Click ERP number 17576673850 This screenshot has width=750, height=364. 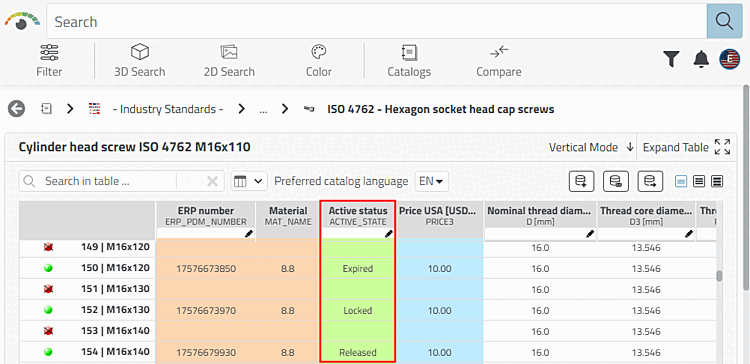(x=206, y=269)
